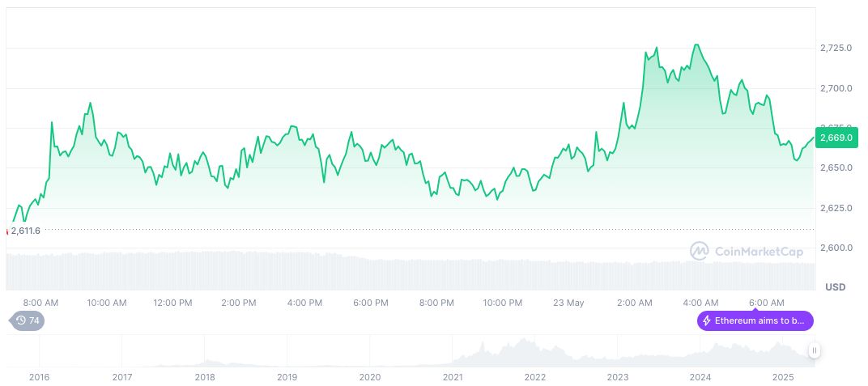Click the 2,600.0 price axis label

click(836, 248)
